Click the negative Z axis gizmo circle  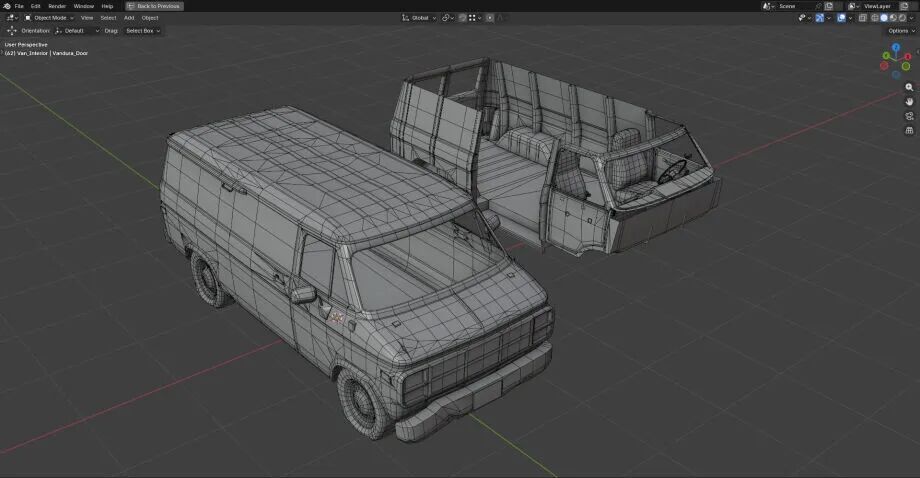tap(896, 74)
